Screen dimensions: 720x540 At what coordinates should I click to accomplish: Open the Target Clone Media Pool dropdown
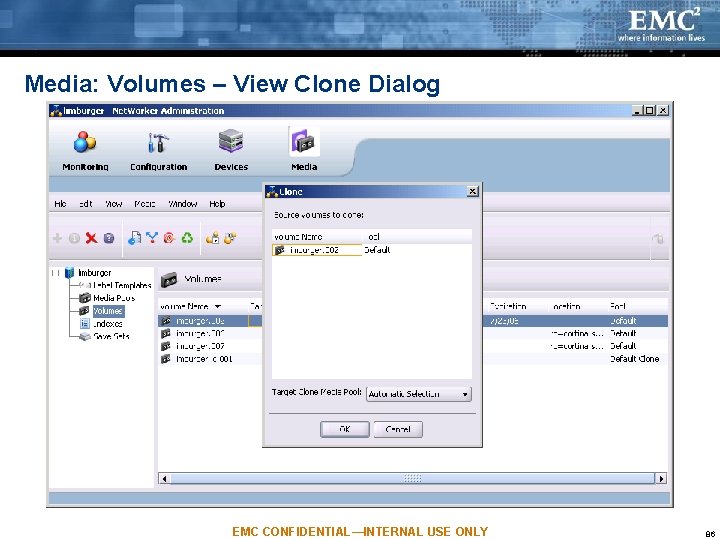[419, 394]
